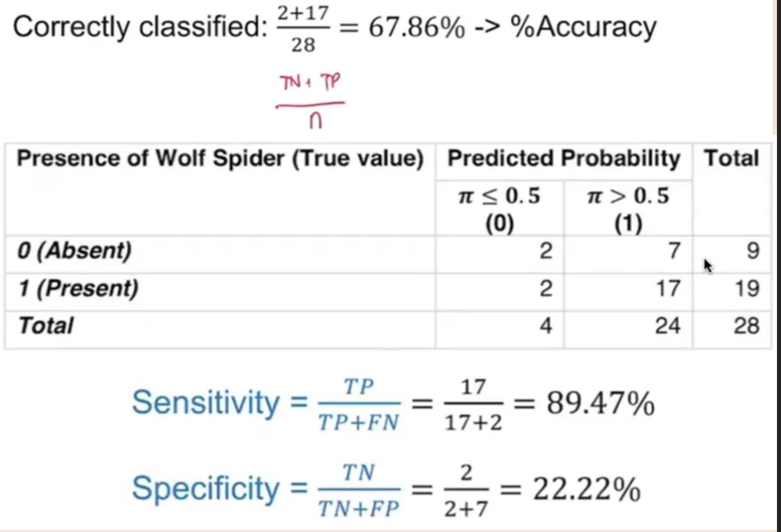The image size is (781, 532).
Task: Click the "Presence of Wolf Spider" table header
Action: tap(220, 159)
